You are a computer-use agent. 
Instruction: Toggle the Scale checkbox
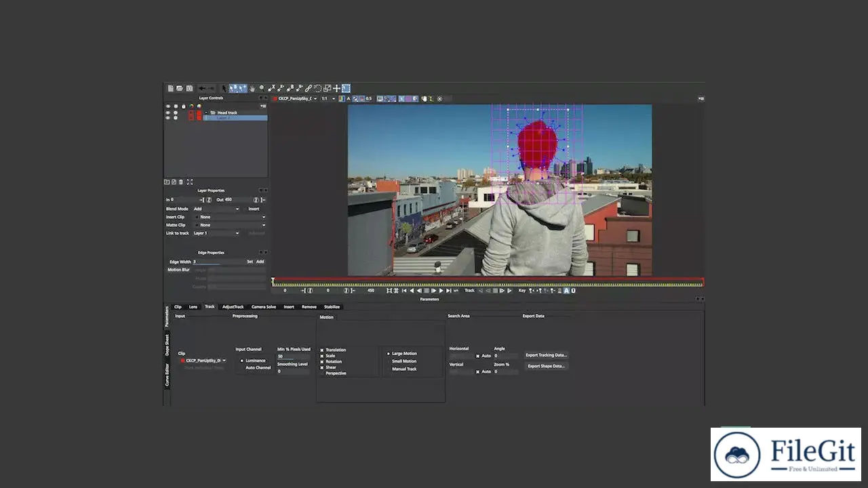click(321, 356)
